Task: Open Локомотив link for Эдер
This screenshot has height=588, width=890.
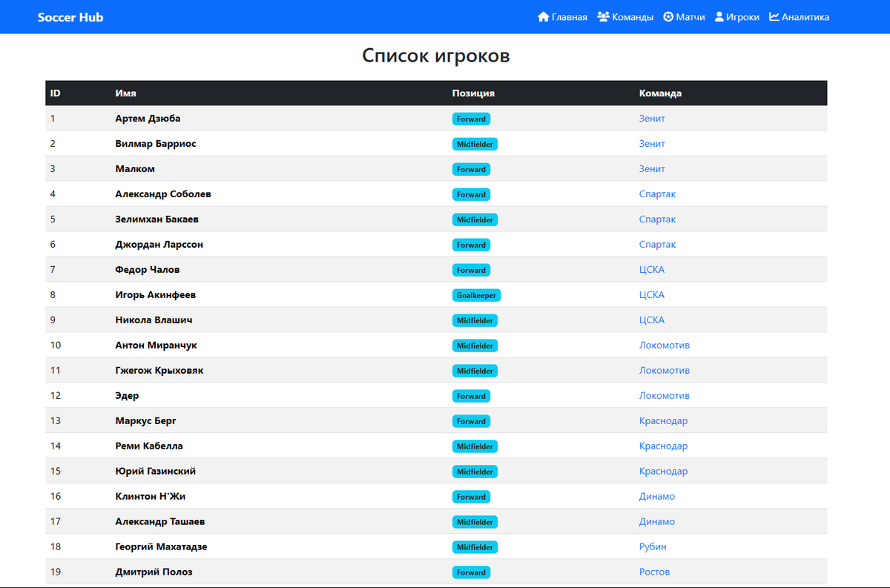Action: pos(665,396)
